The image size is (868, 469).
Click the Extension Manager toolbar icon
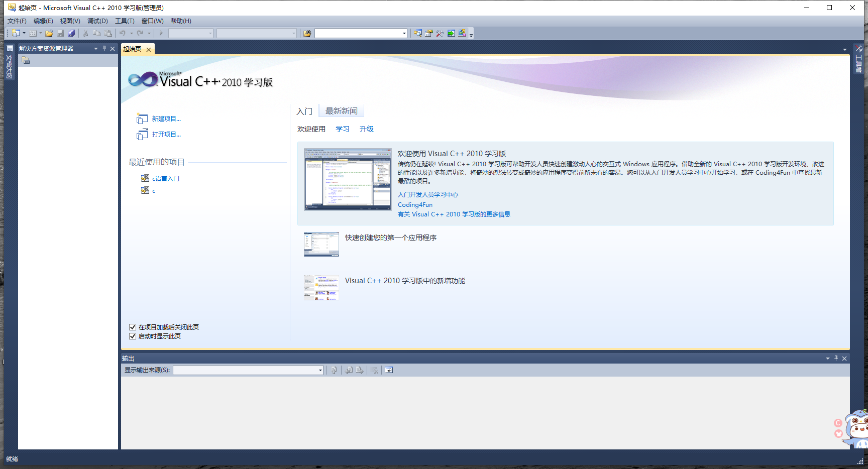coord(462,33)
